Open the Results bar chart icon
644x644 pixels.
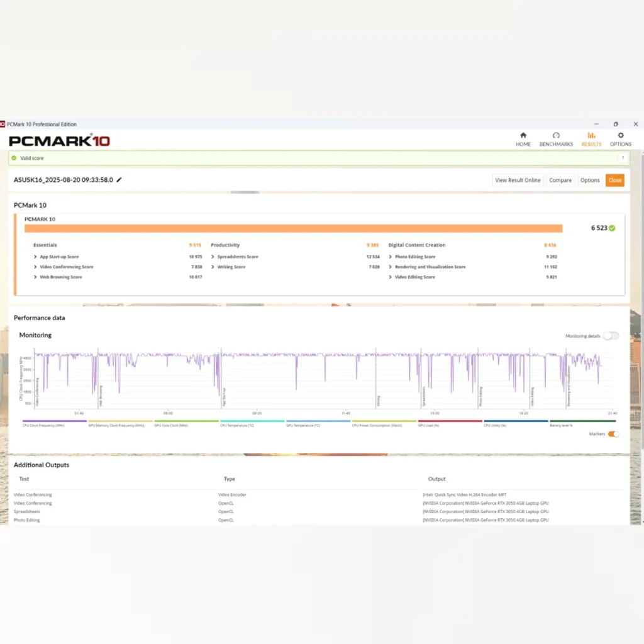click(x=591, y=136)
